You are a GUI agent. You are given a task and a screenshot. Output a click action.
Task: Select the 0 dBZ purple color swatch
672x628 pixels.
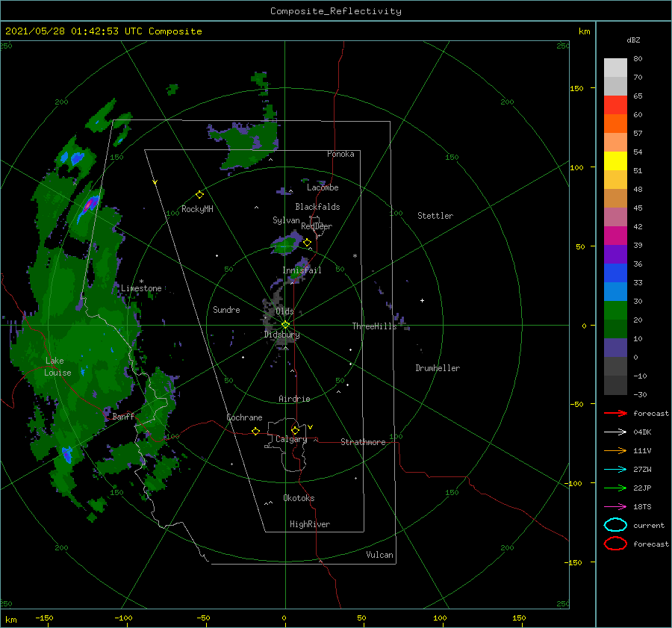615,347
